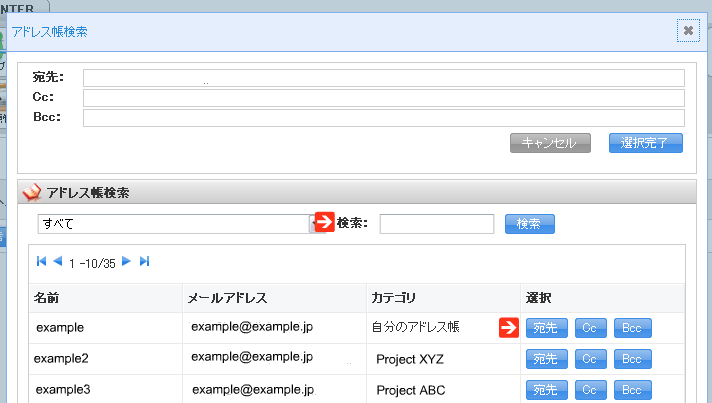Add example to 宛先
This screenshot has height=403, width=712.
point(547,328)
